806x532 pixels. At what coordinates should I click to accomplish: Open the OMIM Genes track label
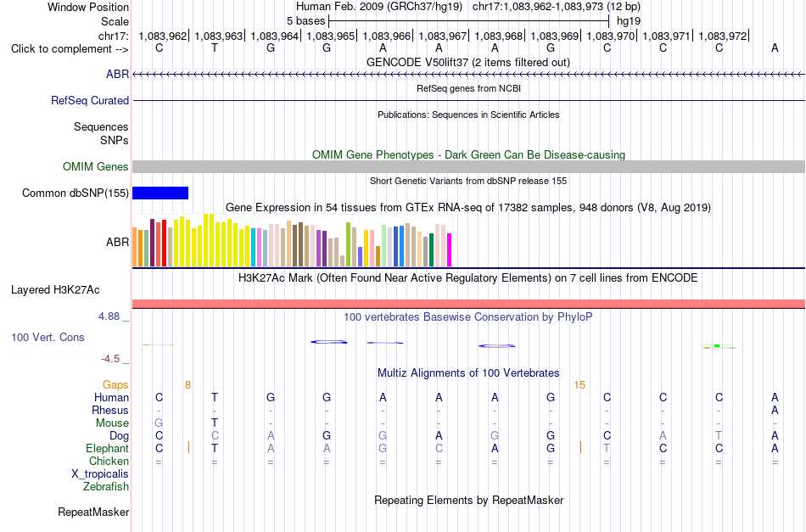click(96, 166)
